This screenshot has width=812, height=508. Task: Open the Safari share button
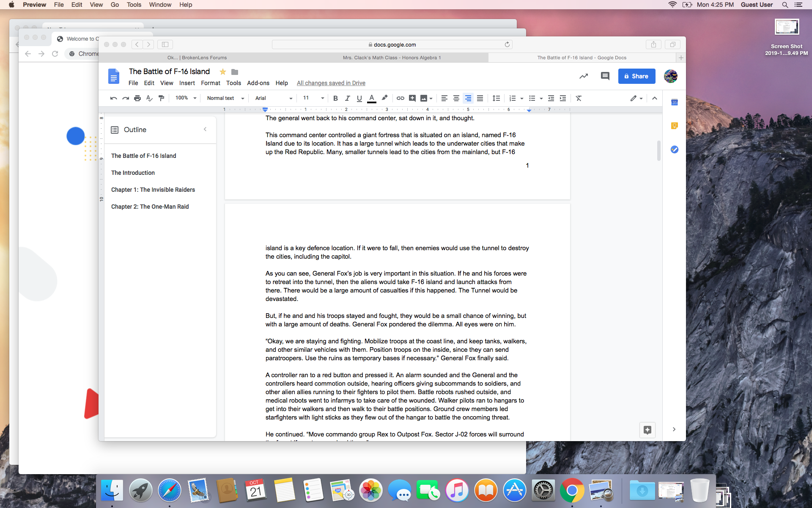653,44
